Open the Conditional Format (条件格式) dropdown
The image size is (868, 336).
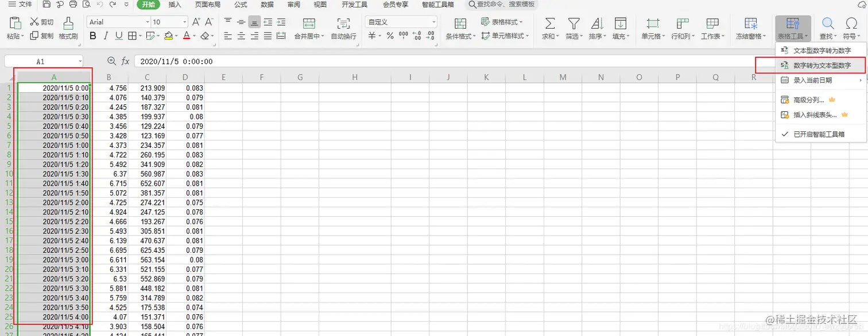460,28
